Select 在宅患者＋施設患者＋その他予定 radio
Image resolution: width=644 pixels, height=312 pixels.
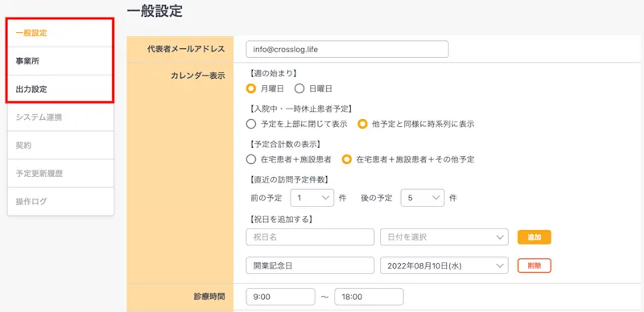(348, 159)
